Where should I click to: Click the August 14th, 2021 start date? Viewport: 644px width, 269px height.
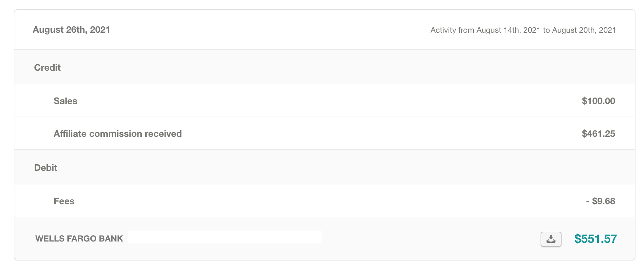(509, 30)
